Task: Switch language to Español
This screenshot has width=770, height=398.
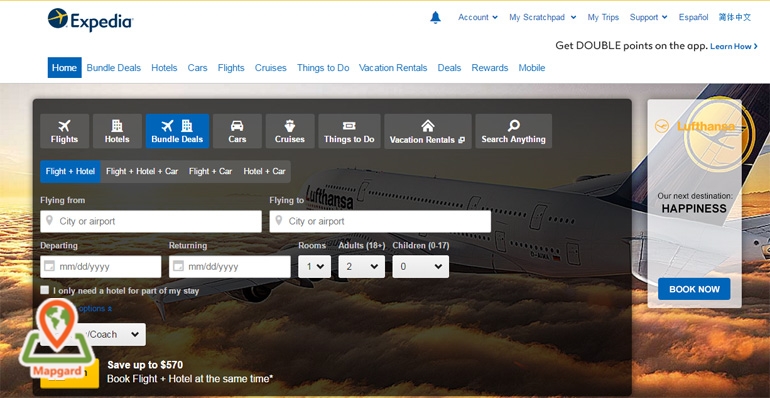Action: [693, 17]
